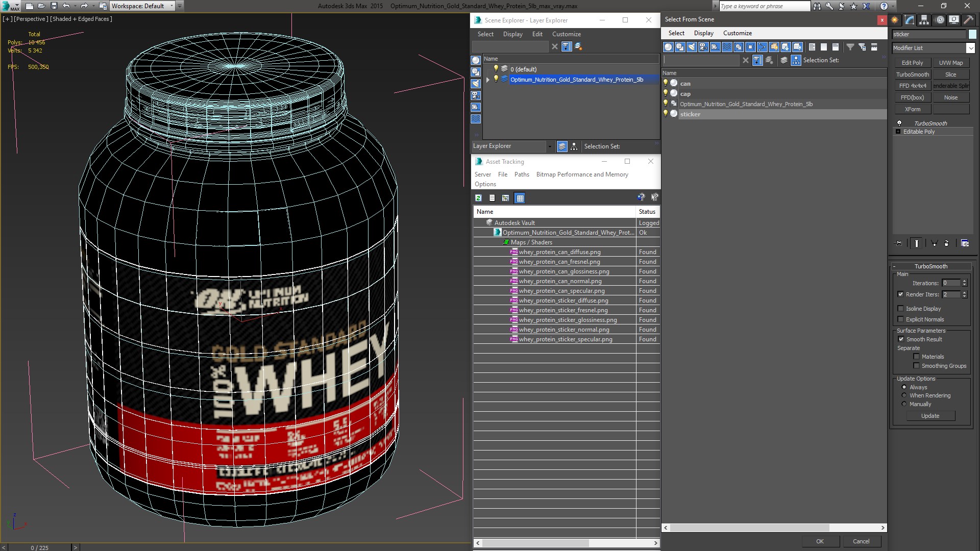Enable Isoline Display checkbox

pos(900,309)
